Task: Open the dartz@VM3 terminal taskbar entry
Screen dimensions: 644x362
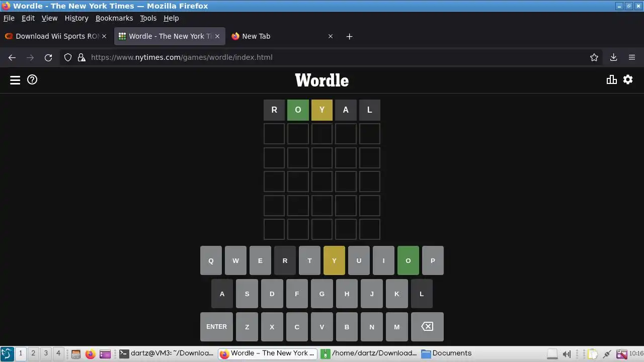Action: [167, 353]
